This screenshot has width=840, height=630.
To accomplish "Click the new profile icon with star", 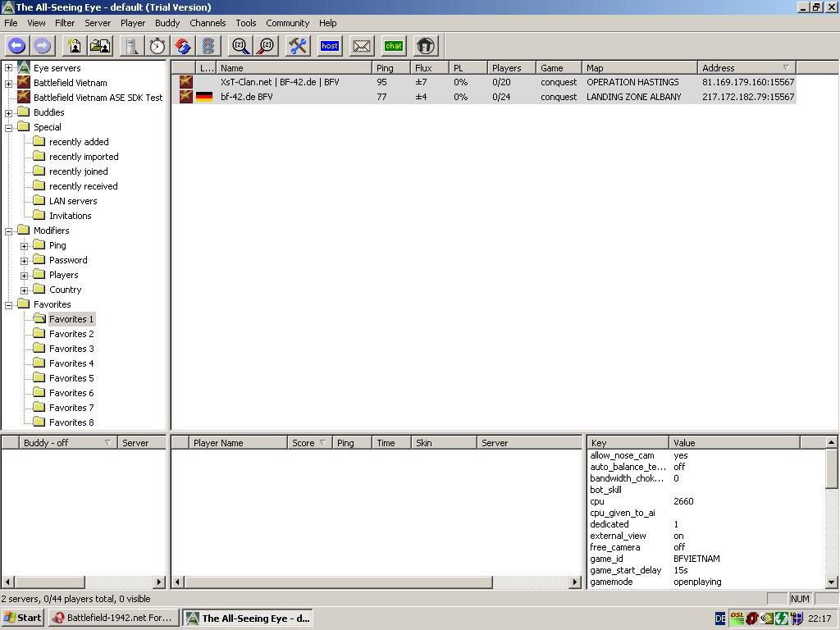I will tap(75, 46).
